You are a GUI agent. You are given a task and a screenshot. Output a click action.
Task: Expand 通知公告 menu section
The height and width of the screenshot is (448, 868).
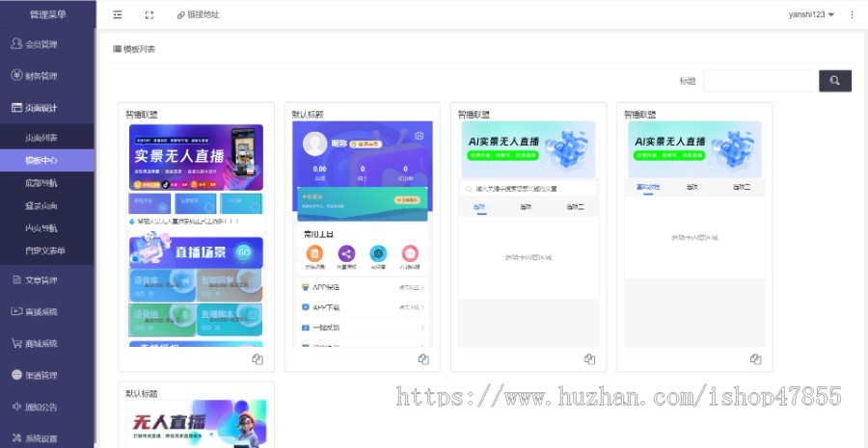click(47, 407)
